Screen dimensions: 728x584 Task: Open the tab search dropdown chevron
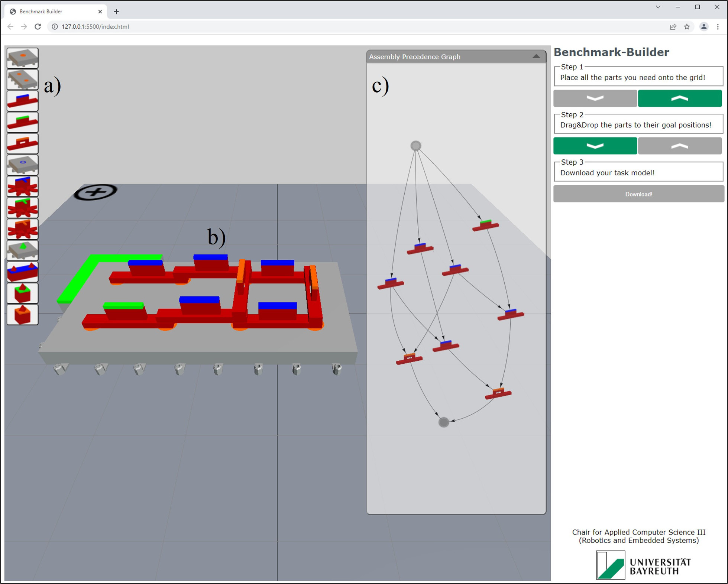tap(658, 7)
